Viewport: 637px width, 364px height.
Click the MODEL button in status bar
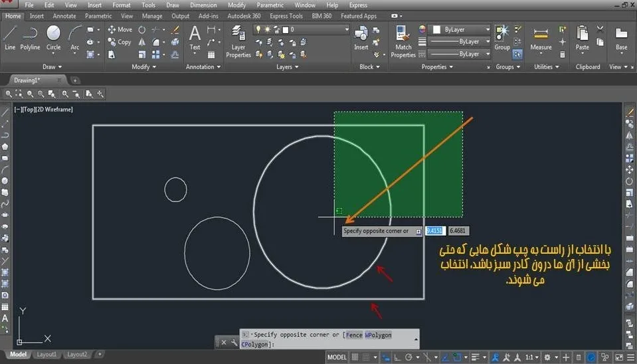point(337,357)
